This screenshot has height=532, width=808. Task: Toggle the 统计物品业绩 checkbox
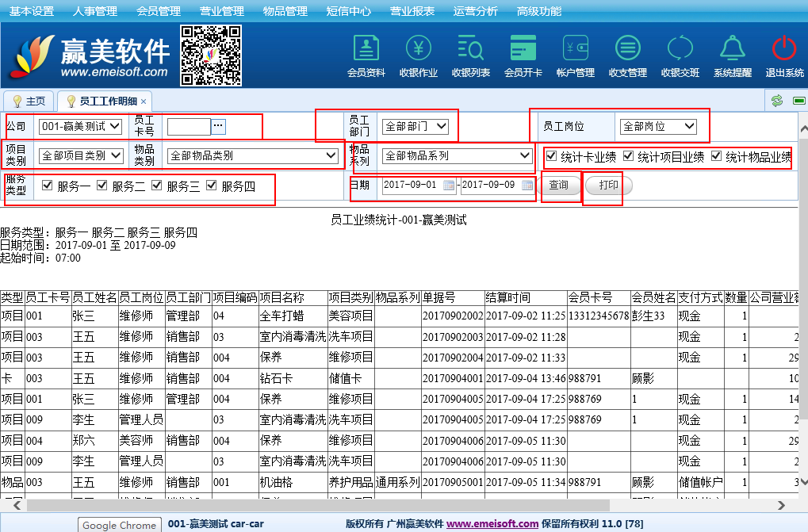point(717,156)
